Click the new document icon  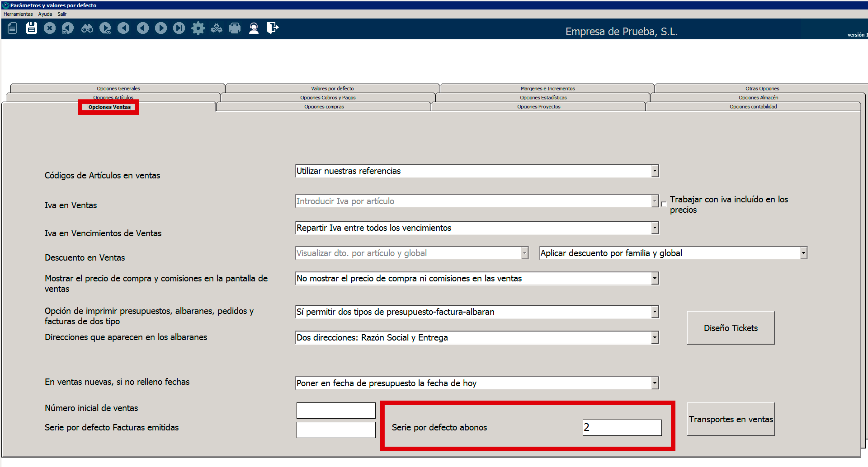pos(12,28)
